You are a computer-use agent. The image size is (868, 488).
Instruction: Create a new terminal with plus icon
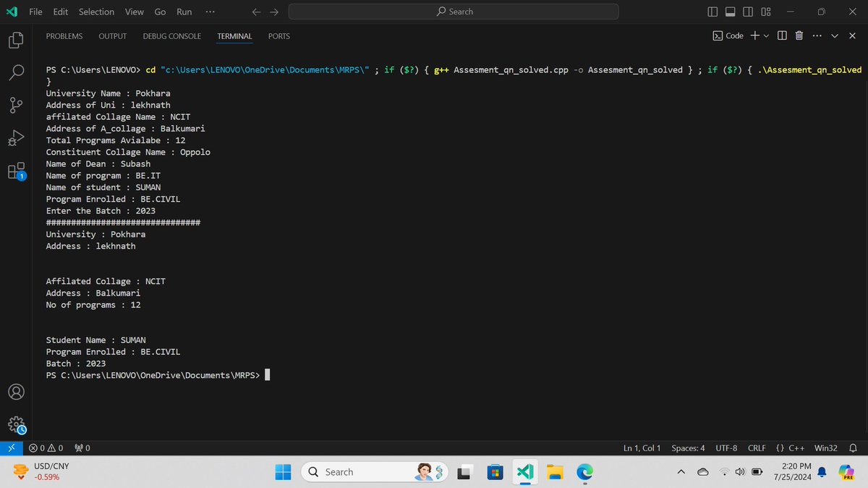click(754, 35)
